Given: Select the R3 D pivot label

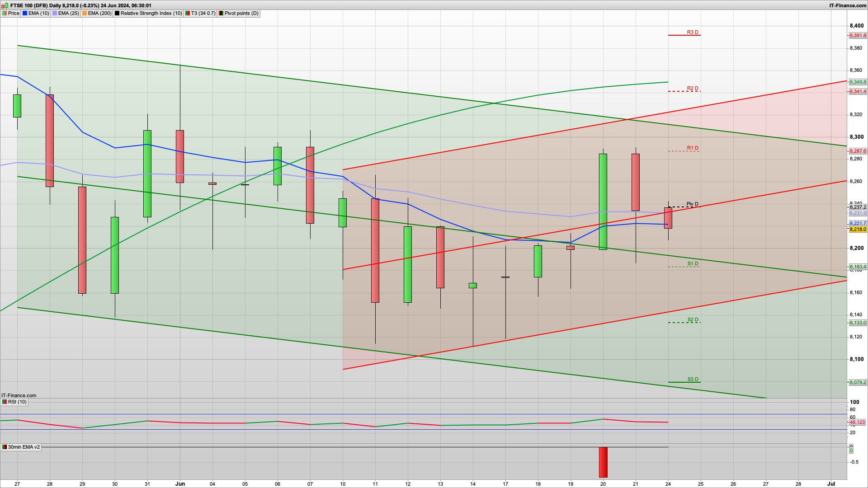Looking at the screenshot, I should pyautogui.click(x=693, y=32).
